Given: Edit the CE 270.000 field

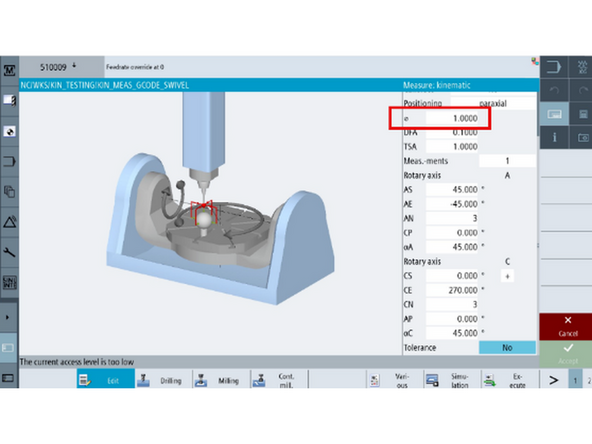Looking at the screenshot, I should [452, 290].
